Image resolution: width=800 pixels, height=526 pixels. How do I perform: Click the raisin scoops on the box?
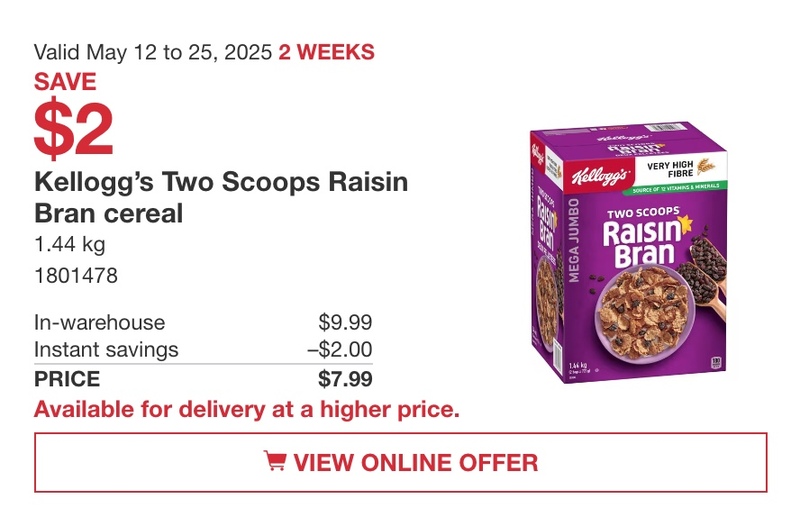(703, 274)
